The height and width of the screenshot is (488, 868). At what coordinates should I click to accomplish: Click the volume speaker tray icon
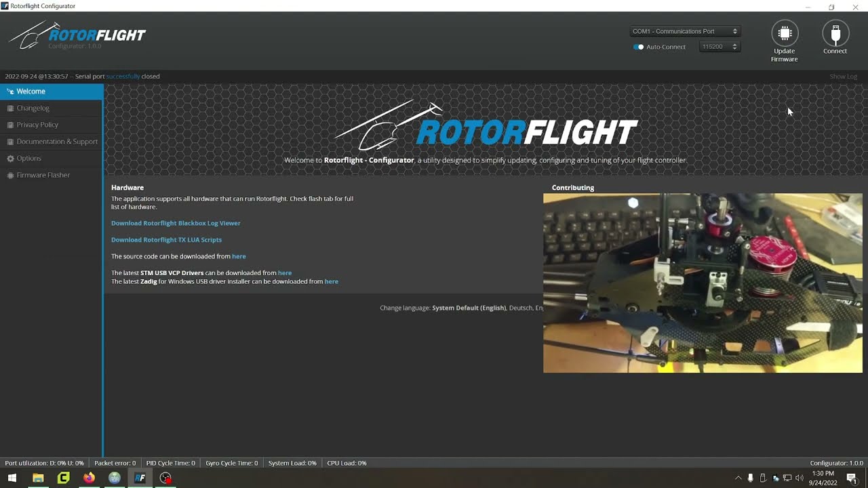pyautogui.click(x=799, y=478)
